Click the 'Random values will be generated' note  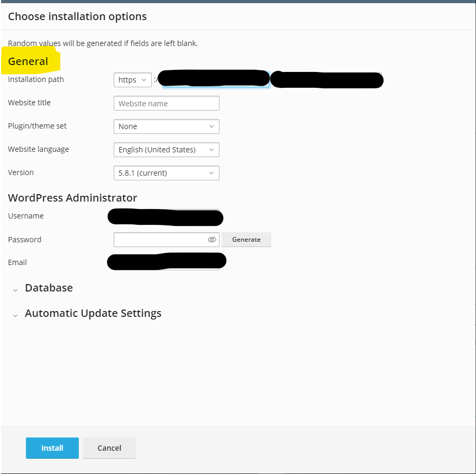coord(103,43)
